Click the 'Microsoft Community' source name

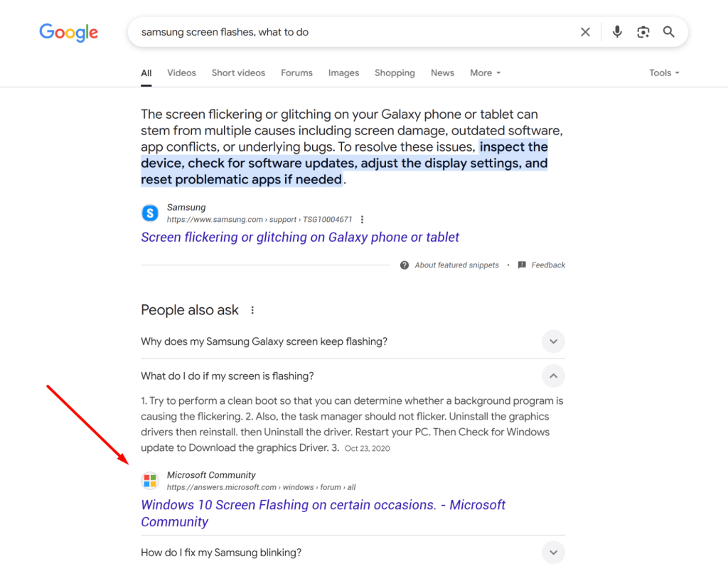[211, 475]
